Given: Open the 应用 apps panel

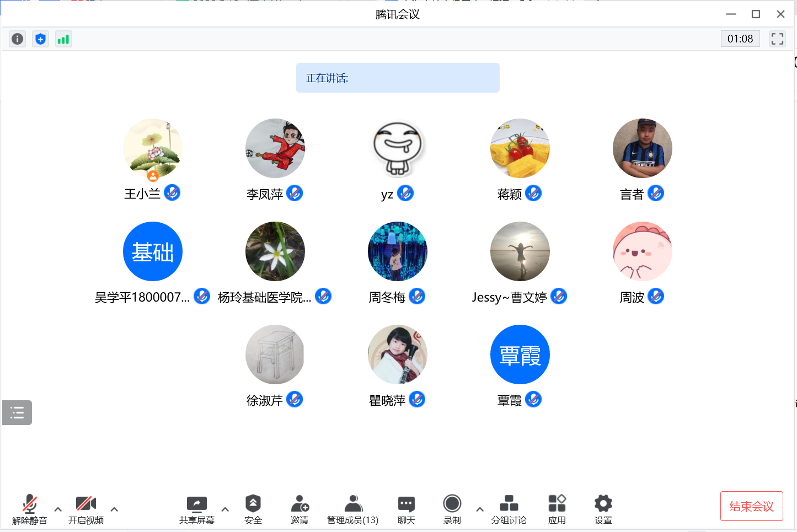Looking at the screenshot, I should 557,509.
